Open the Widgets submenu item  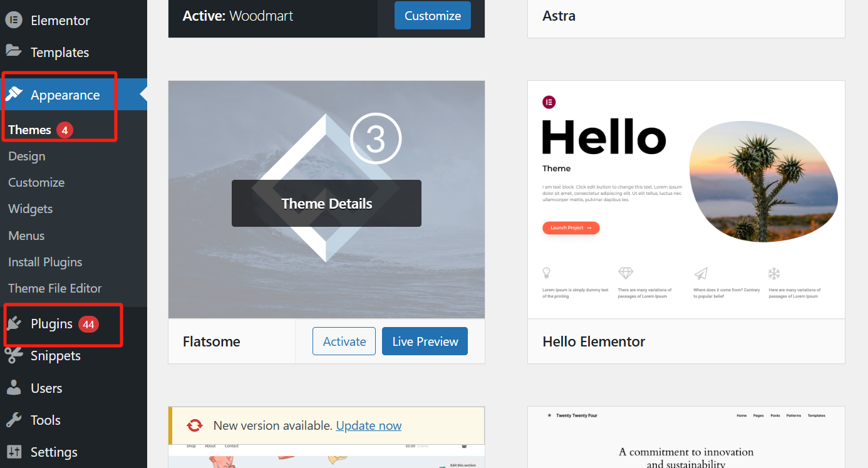(x=30, y=209)
